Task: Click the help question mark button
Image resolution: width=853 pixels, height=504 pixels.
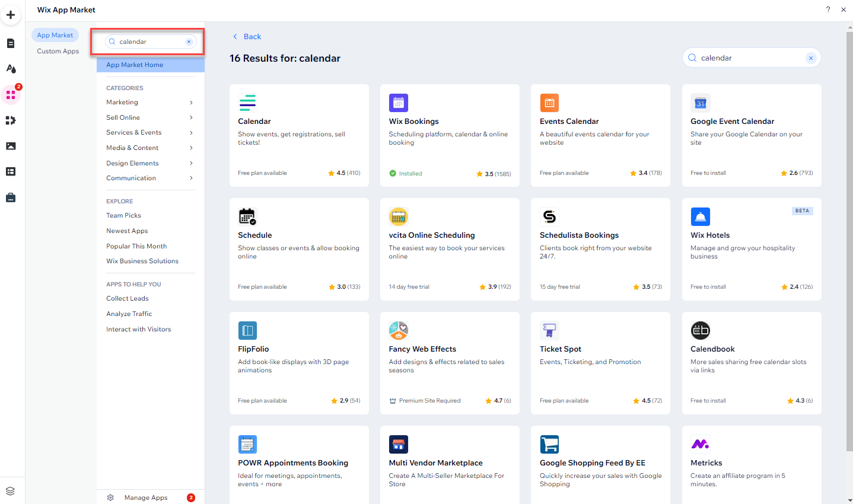Action: pos(829,9)
